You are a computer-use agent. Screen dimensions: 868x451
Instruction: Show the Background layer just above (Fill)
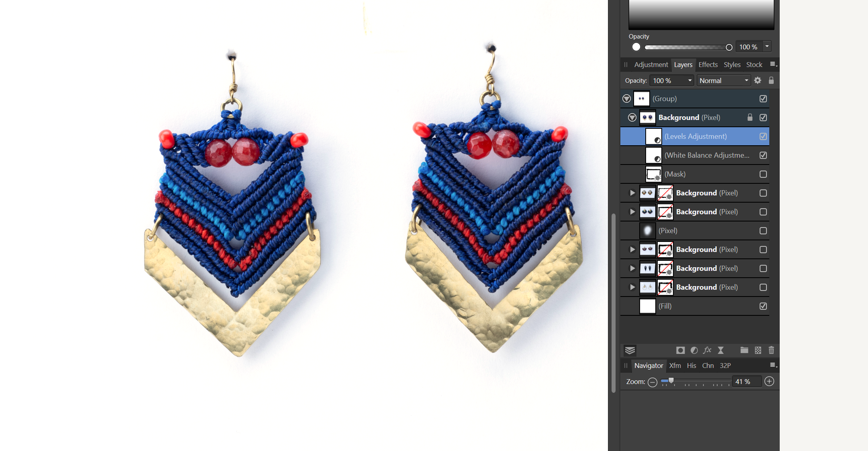(x=763, y=287)
